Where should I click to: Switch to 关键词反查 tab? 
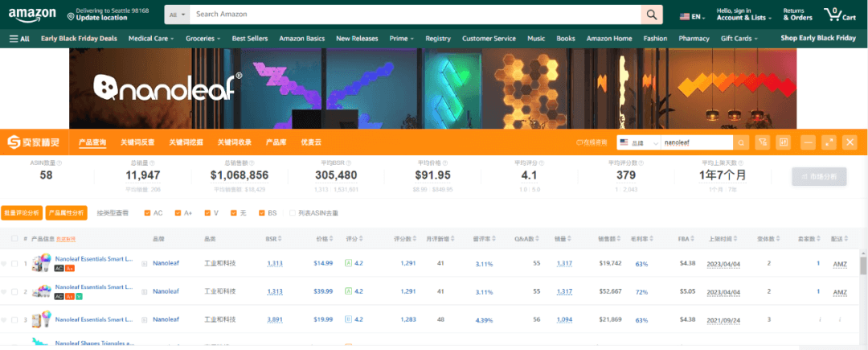(138, 142)
